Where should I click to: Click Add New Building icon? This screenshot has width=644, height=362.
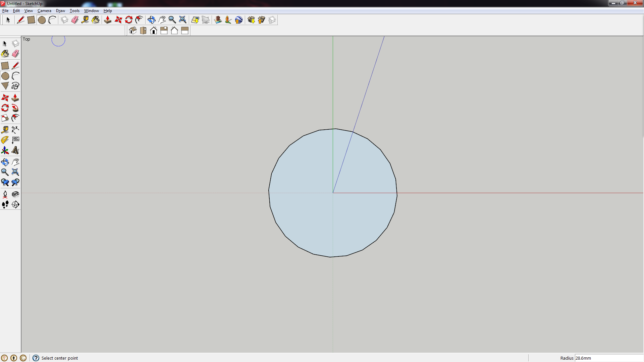(x=218, y=20)
